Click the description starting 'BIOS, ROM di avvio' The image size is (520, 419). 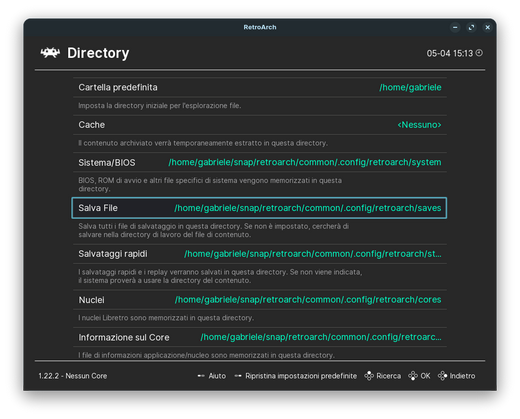click(x=210, y=185)
